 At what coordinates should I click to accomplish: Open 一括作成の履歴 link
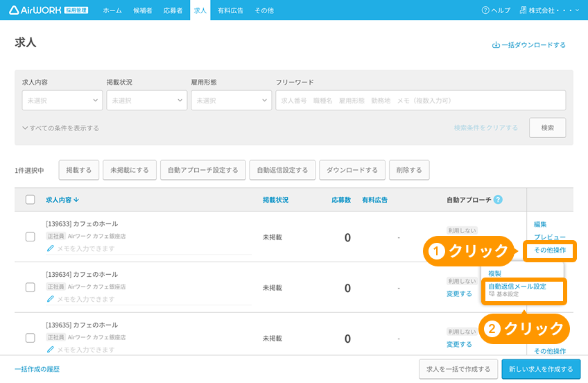pos(37,369)
